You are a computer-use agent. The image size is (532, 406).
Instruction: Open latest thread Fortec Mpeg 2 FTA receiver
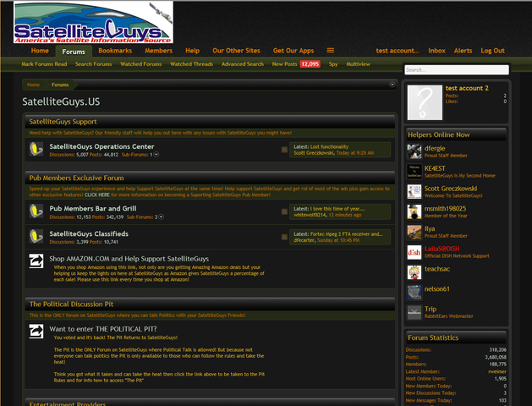(346, 234)
